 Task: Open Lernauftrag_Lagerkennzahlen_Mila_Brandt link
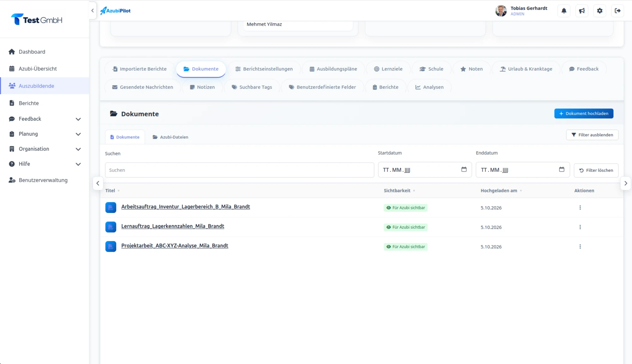point(173,226)
